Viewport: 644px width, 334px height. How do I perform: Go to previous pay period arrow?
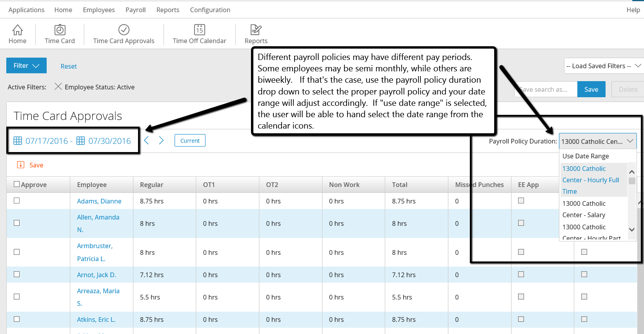(x=146, y=140)
